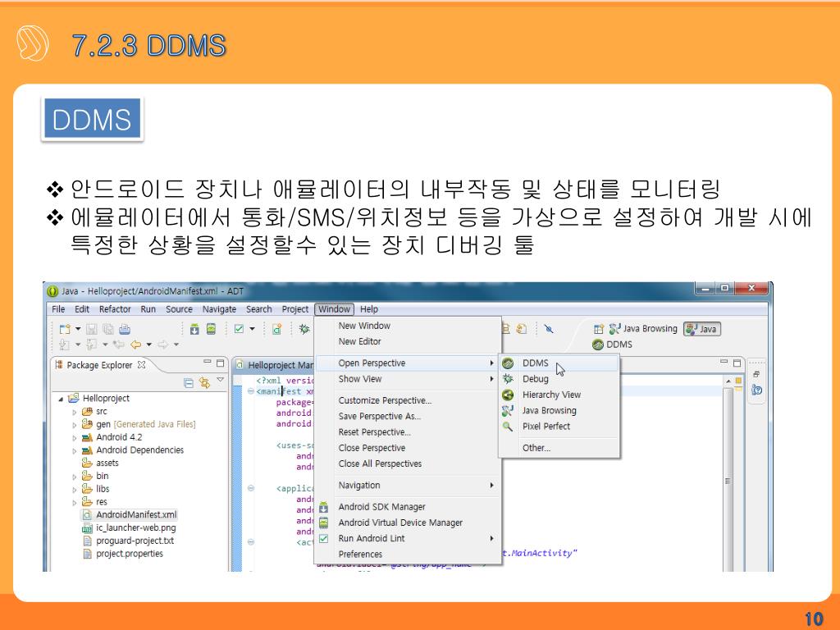Image resolution: width=840 pixels, height=630 pixels.
Task: Click the new Android XML file toolbar icon
Action: pos(277,329)
